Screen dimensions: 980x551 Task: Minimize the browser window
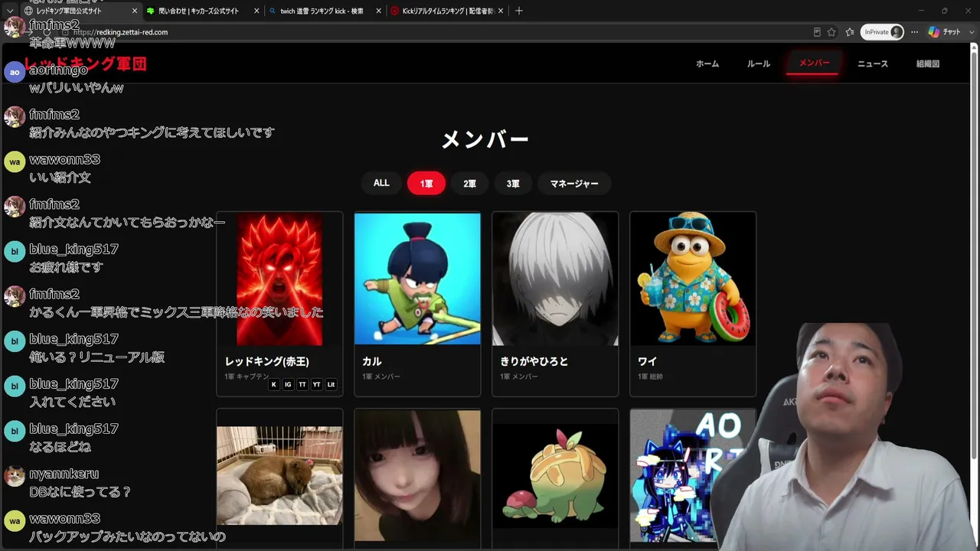(921, 11)
